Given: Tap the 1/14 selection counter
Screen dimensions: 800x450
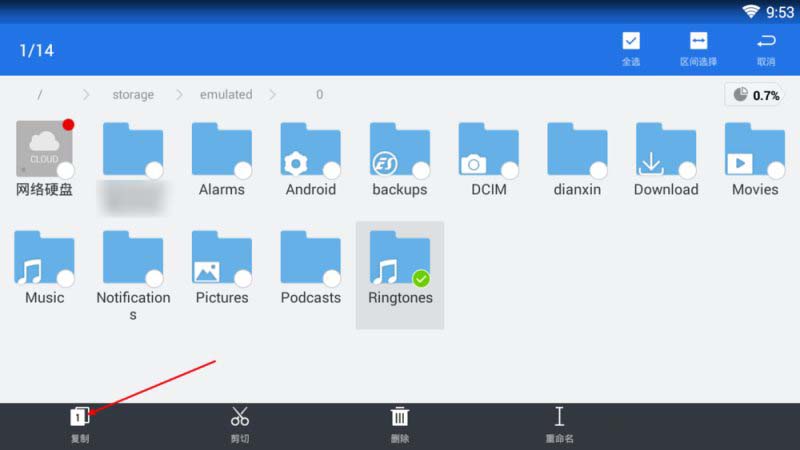Looking at the screenshot, I should pos(36,50).
